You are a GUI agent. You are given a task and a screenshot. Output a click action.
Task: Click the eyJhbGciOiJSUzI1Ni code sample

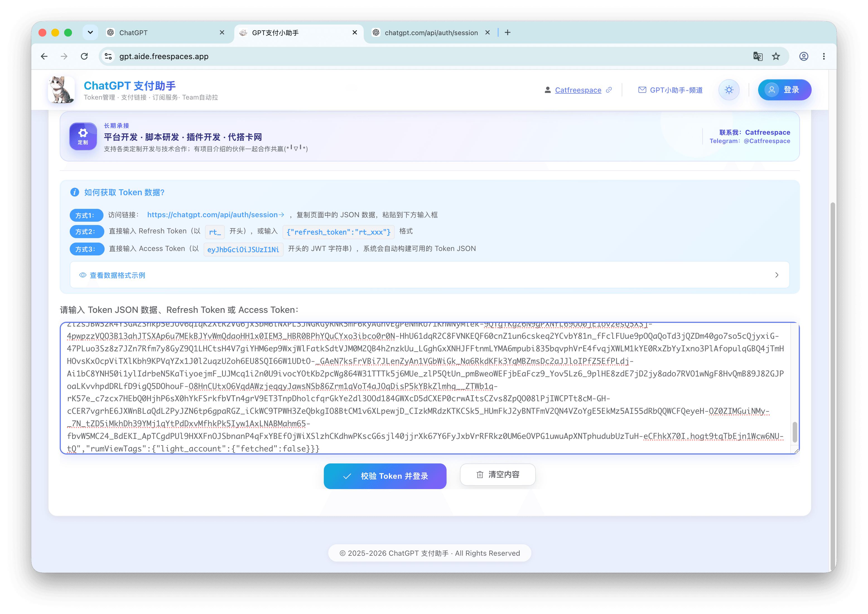tap(243, 249)
